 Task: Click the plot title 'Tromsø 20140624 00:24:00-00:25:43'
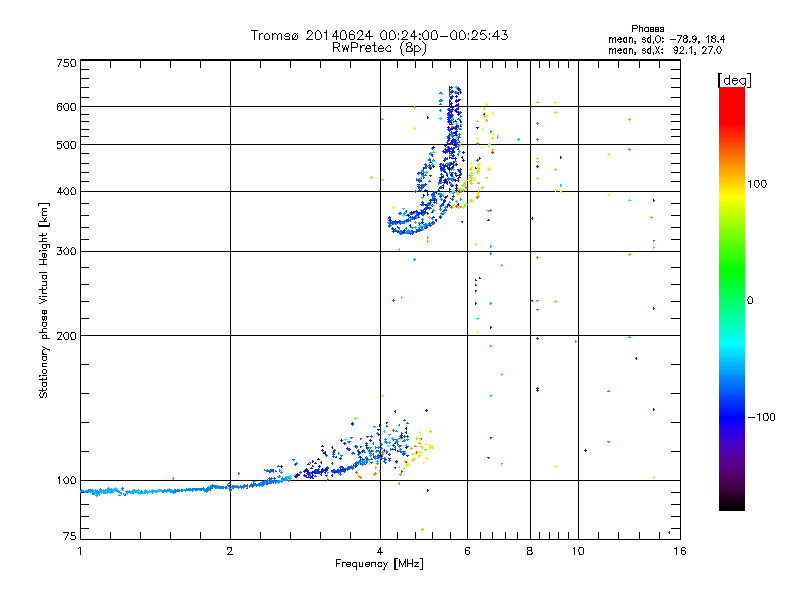(x=379, y=35)
